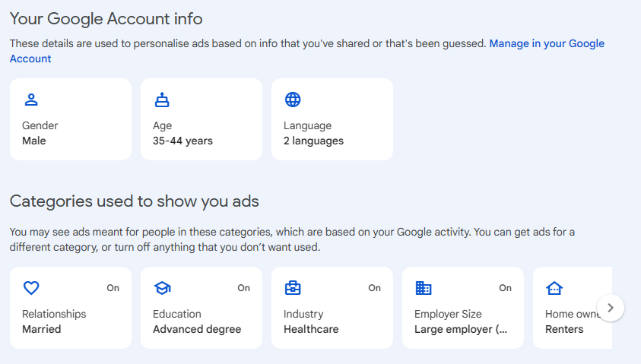Open the Language 2 languages card
The width and height of the screenshot is (641, 364).
[x=332, y=119]
